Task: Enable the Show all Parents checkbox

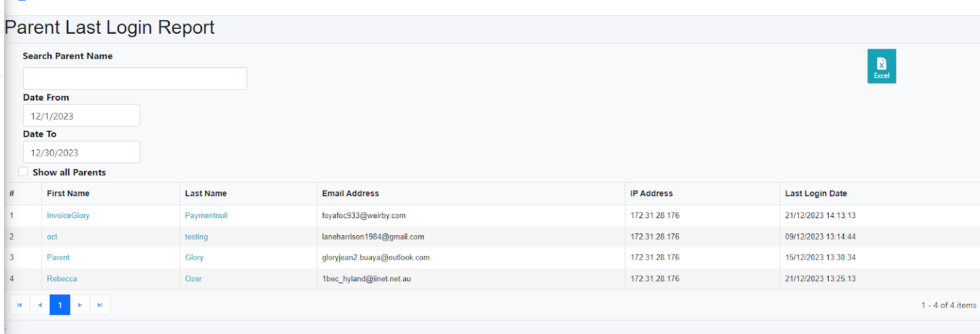Action: (23, 172)
